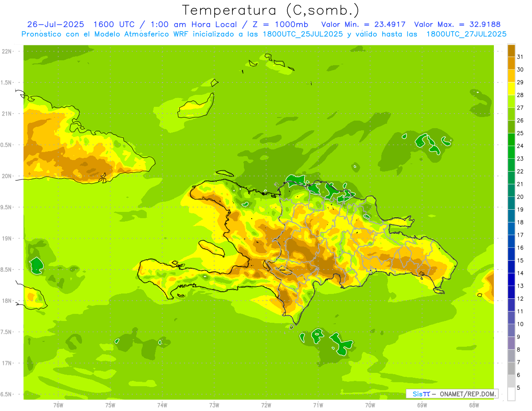Viewport: 532px width, 411px height.
Task: Click the legend value '14'
Action: (x=520, y=273)
